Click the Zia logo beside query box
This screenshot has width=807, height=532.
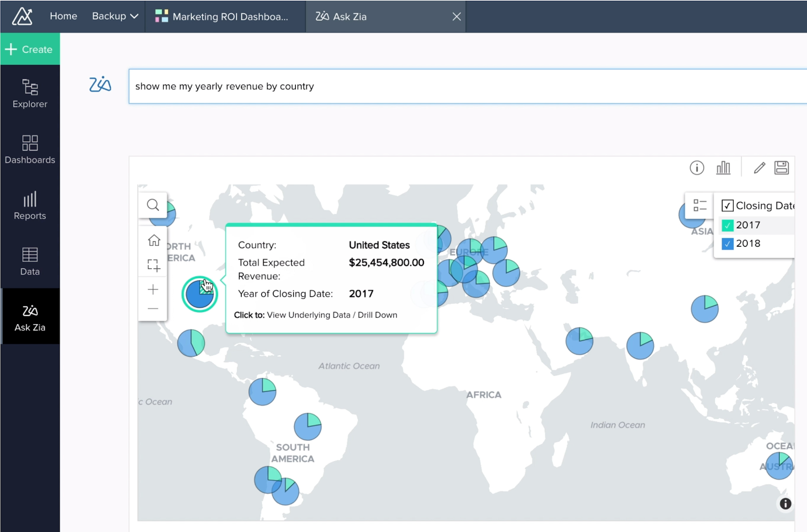click(100, 84)
